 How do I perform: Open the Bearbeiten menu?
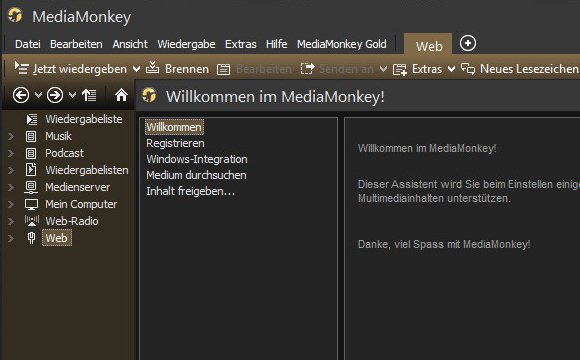coord(76,44)
